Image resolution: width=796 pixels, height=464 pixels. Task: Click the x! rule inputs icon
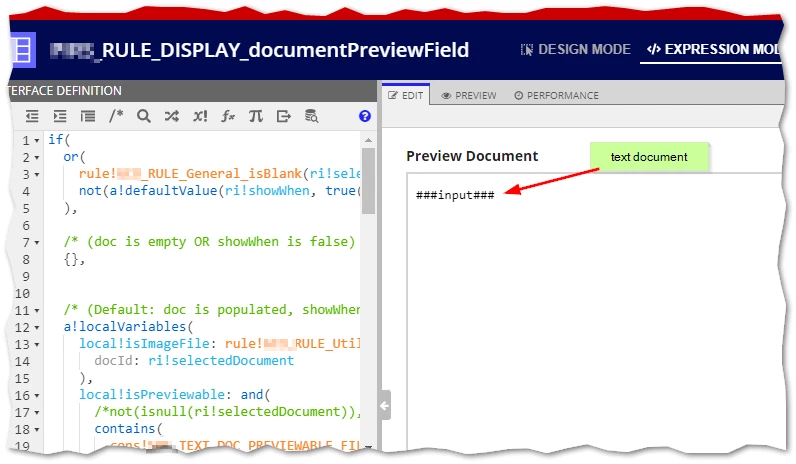pyautogui.click(x=200, y=116)
